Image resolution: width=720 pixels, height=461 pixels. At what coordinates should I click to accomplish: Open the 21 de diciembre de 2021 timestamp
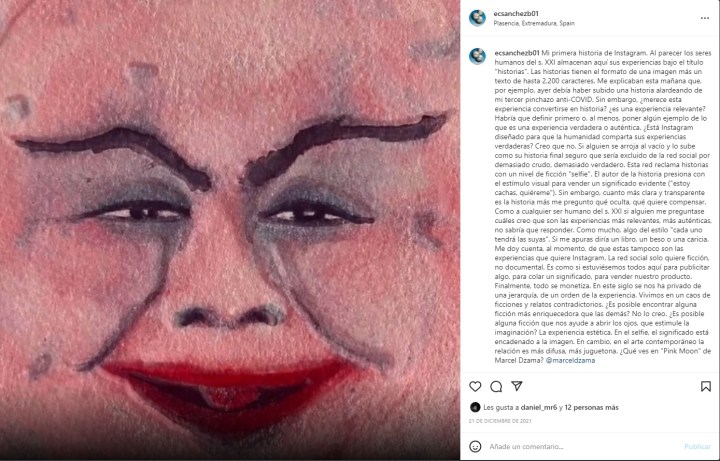click(500, 421)
